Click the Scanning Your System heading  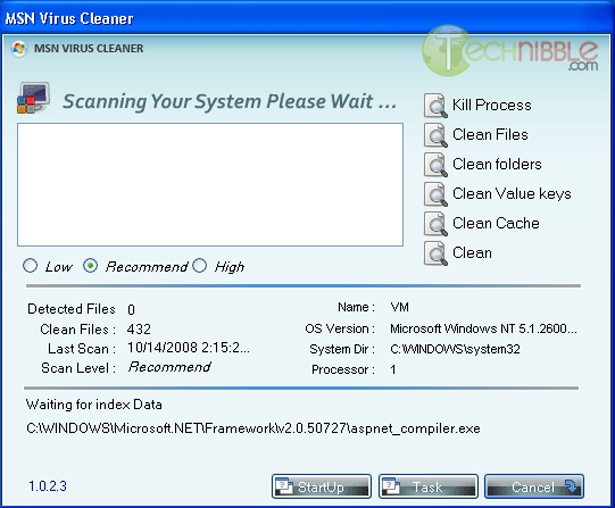coord(230,101)
